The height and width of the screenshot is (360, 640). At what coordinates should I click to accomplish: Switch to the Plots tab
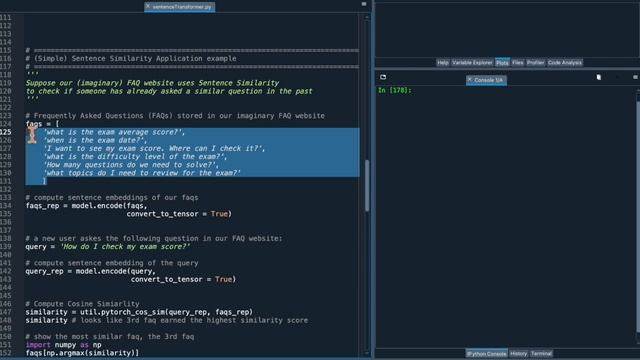(x=502, y=62)
